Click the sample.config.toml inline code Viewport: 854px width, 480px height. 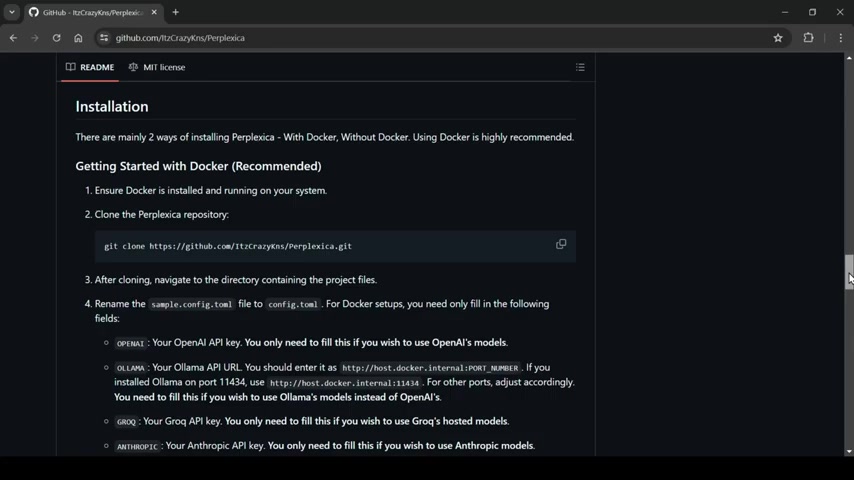[x=191, y=304]
